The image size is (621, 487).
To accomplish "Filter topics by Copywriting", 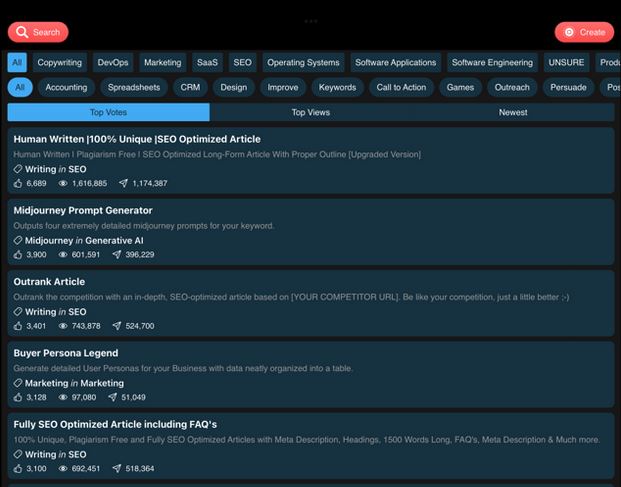I will (60, 63).
